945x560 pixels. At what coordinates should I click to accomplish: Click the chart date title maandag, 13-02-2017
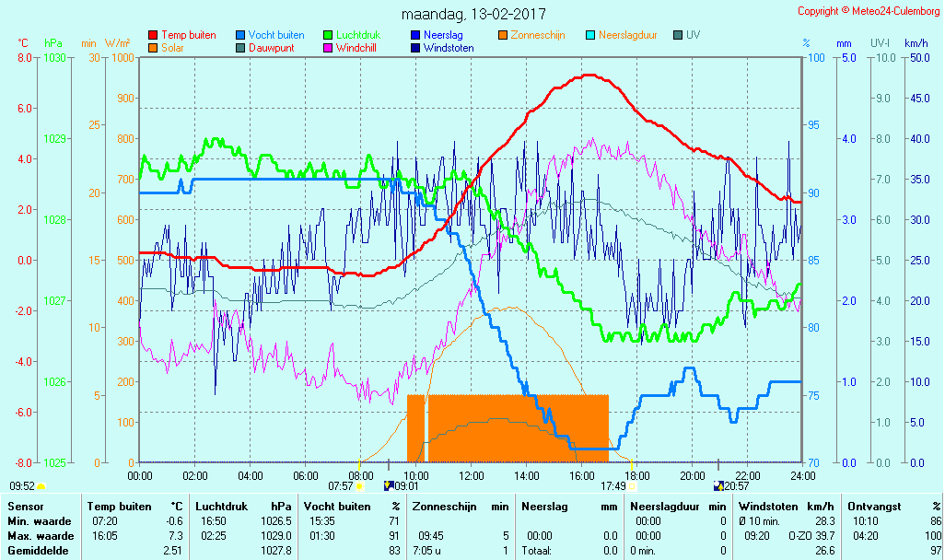click(473, 15)
